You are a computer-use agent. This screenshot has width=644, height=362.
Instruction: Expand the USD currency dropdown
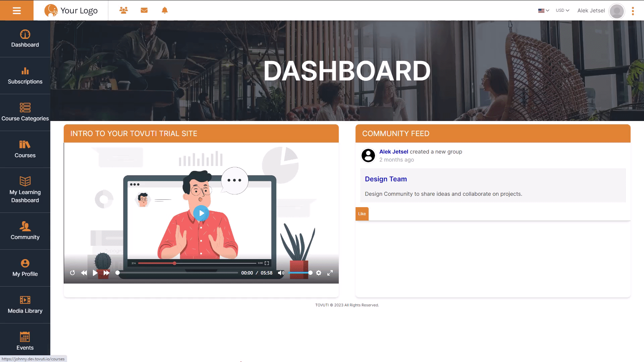pyautogui.click(x=562, y=10)
